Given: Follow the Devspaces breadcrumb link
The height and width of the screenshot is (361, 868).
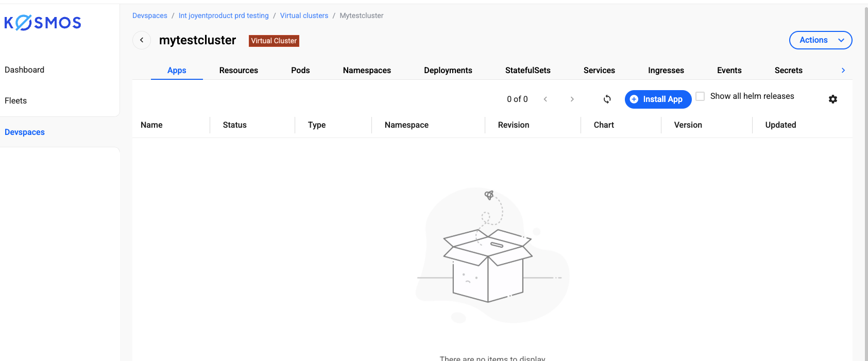Looking at the screenshot, I should tap(150, 16).
